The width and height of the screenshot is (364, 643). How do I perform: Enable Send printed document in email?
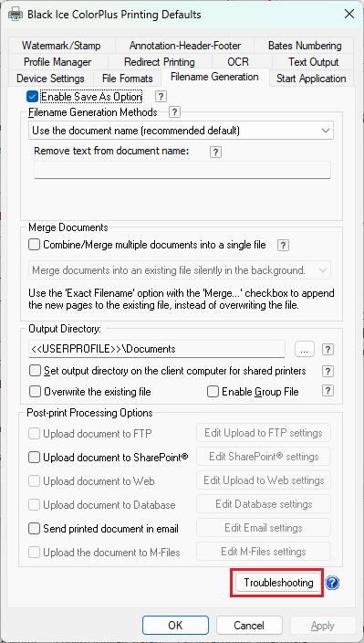click(x=35, y=529)
